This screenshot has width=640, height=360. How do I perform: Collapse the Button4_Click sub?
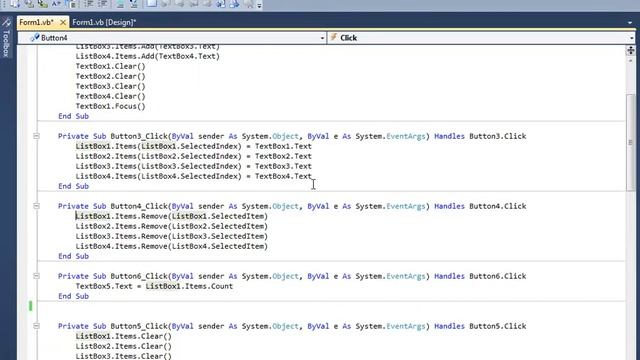36,206
